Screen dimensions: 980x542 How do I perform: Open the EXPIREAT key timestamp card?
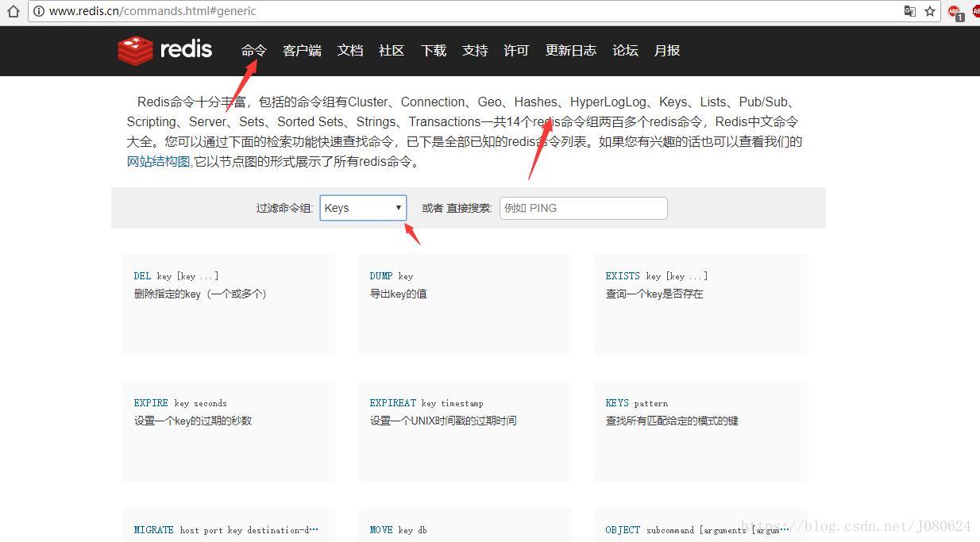[x=465, y=432]
